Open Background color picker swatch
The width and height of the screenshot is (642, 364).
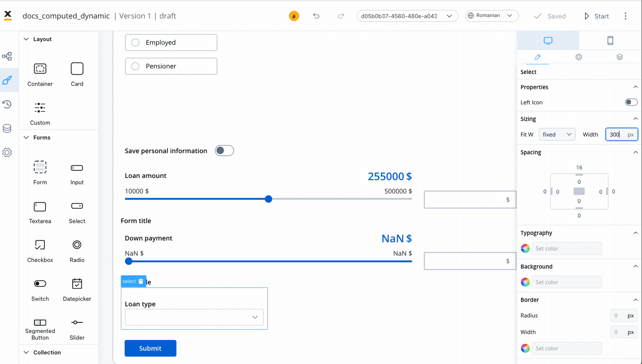(525, 282)
